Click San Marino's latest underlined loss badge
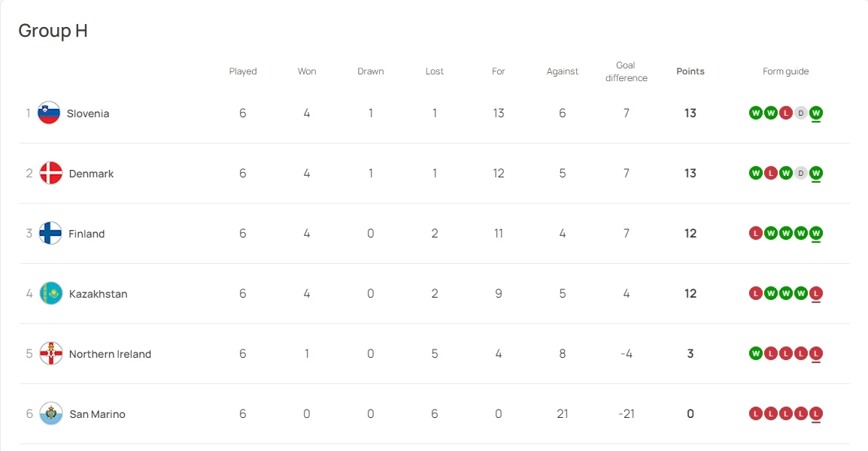 [816, 413]
